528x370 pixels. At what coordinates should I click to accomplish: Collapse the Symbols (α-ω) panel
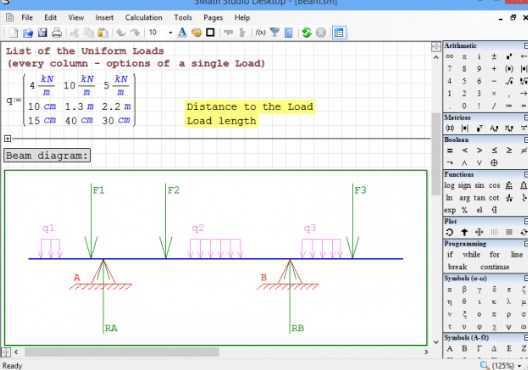pos(525,278)
